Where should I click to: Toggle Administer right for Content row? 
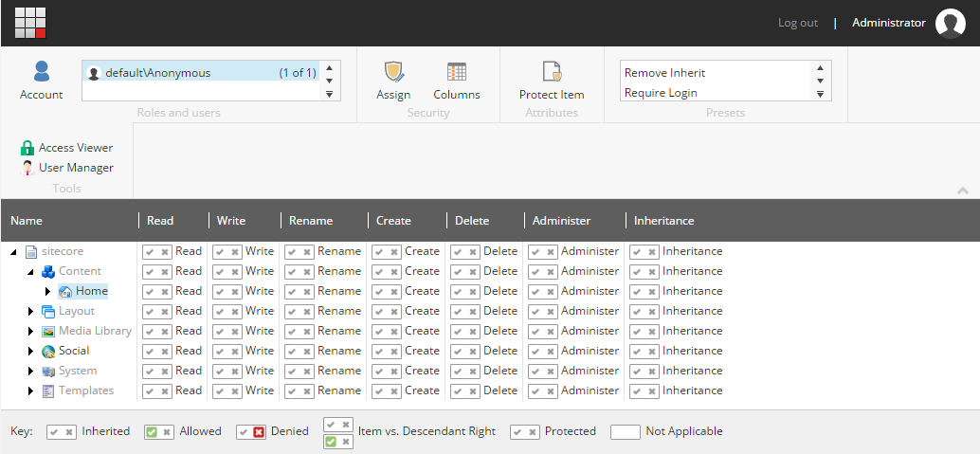click(542, 271)
